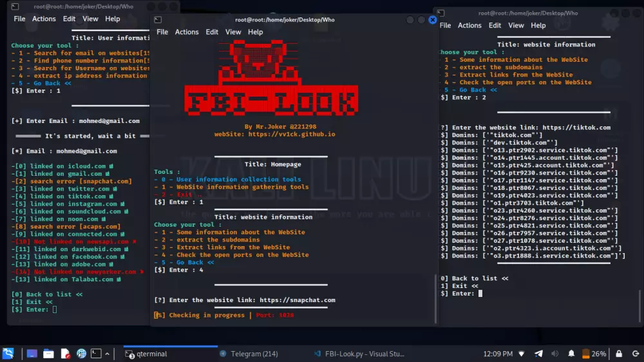Image resolution: width=644 pixels, height=362 pixels.
Task: Open the notifications bell icon
Action: pos(571,354)
